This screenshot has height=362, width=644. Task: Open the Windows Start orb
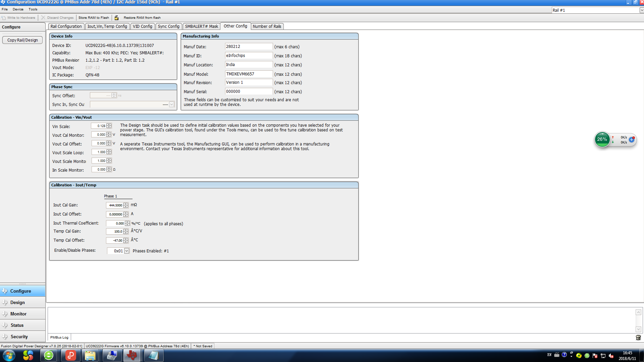click(x=9, y=355)
